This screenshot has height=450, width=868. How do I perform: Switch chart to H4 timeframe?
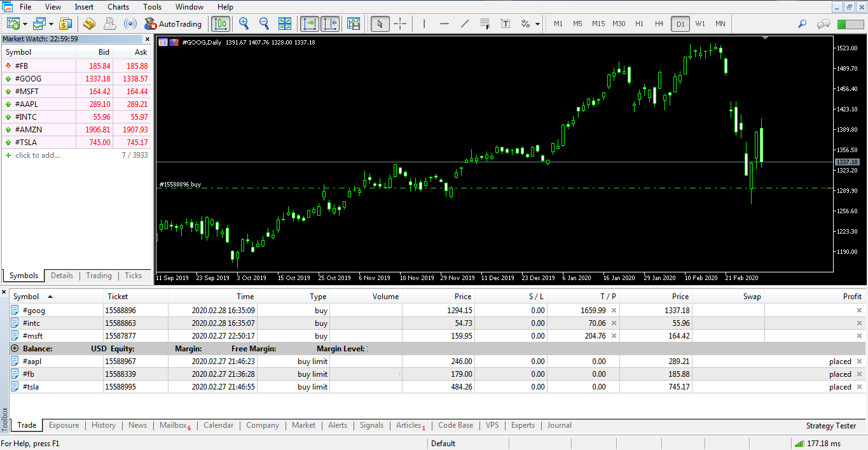(x=659, y=24)
